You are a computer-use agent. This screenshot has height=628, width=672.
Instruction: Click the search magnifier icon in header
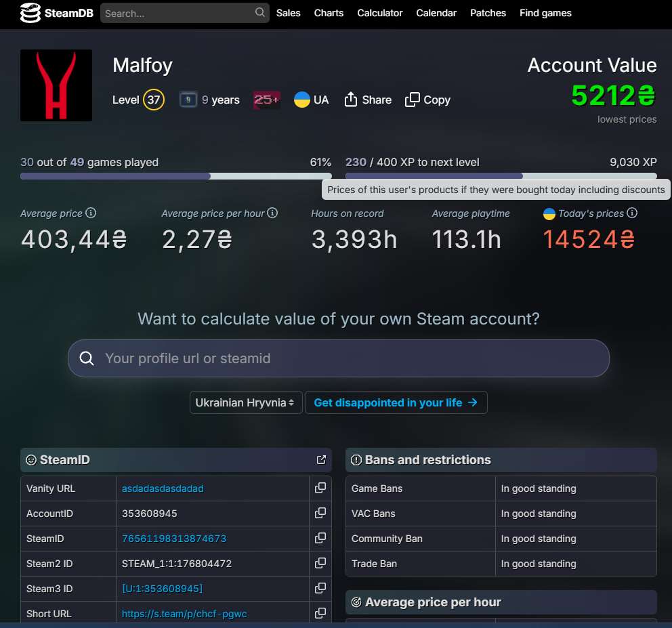260,13
